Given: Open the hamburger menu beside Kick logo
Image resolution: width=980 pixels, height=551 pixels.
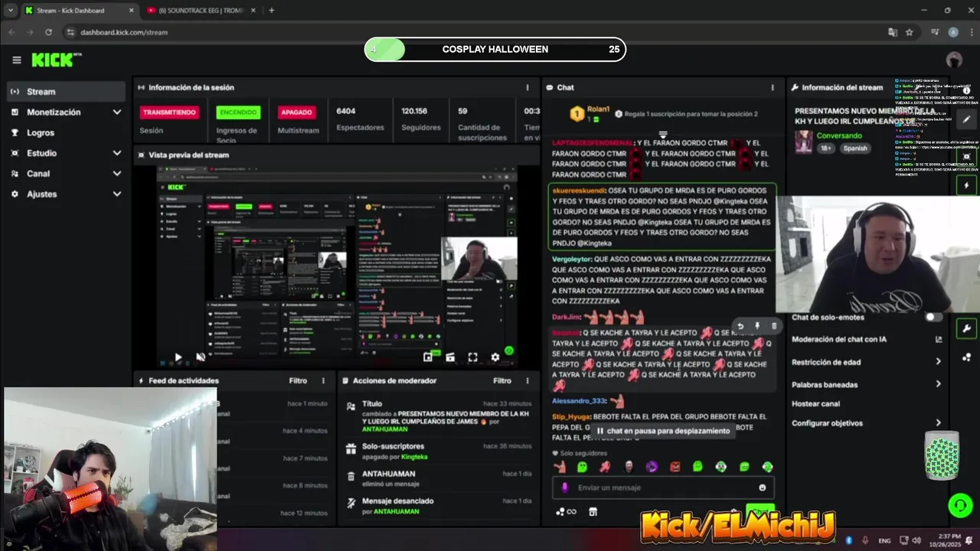Looking at the screenshot, I should (x=17, y=60).
